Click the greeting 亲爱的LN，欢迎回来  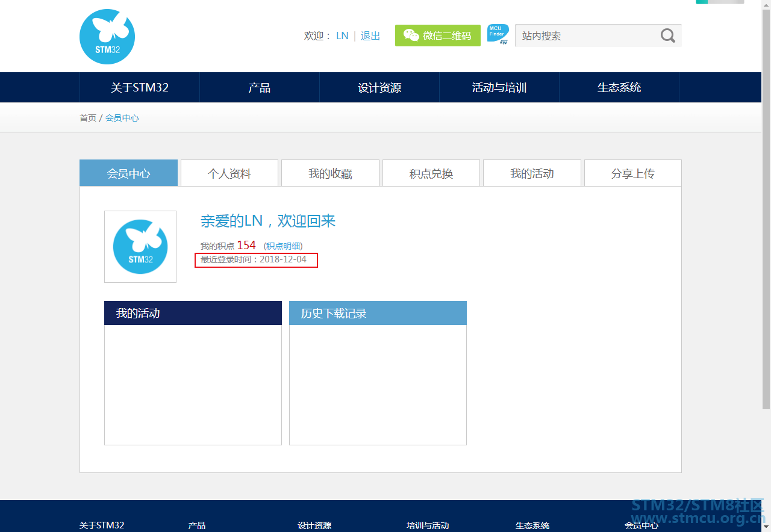268,221
